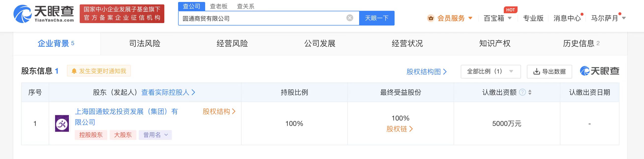Open 消息中心 notifications
644x159 pixels.
(x=567, y=18)
